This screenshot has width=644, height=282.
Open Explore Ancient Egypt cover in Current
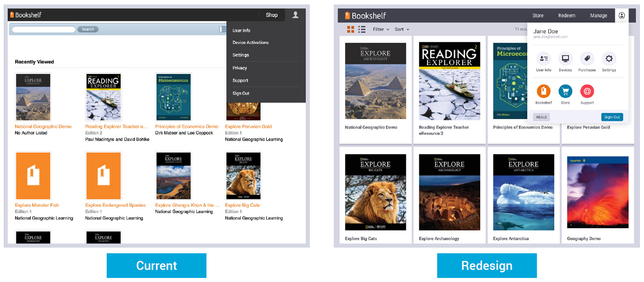point(33,97)
